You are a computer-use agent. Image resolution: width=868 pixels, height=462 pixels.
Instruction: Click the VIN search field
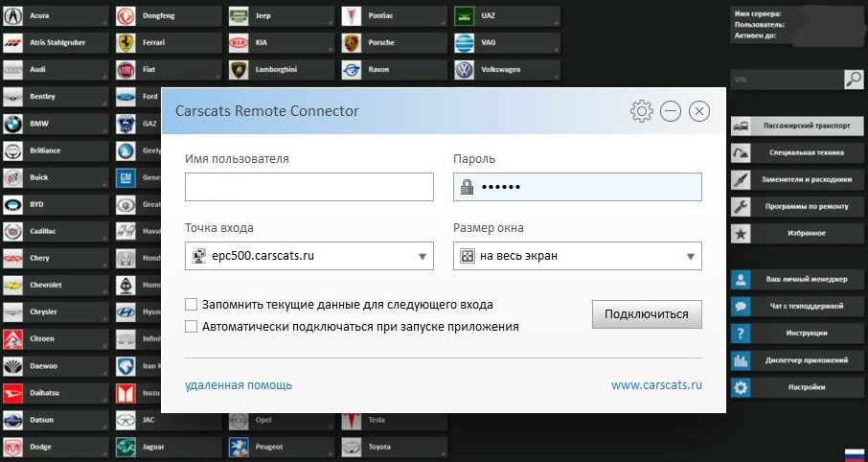(x=788, y=80)
